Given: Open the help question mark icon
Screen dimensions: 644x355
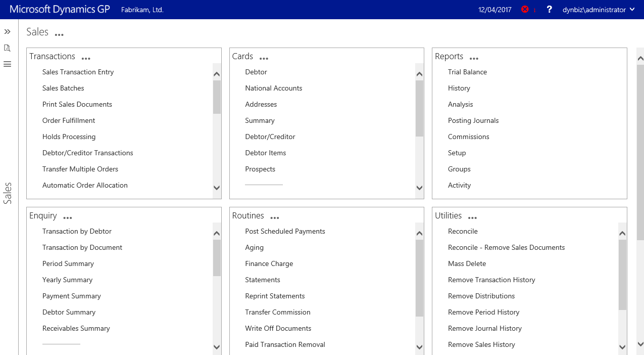Looking at the screenshot, I should point(550,10).
